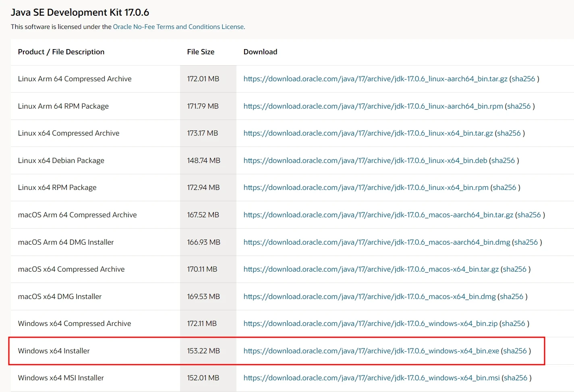Open sha256 for Linux aarch64 rpm
Screen dimensions: 574x392
point(519,106)
